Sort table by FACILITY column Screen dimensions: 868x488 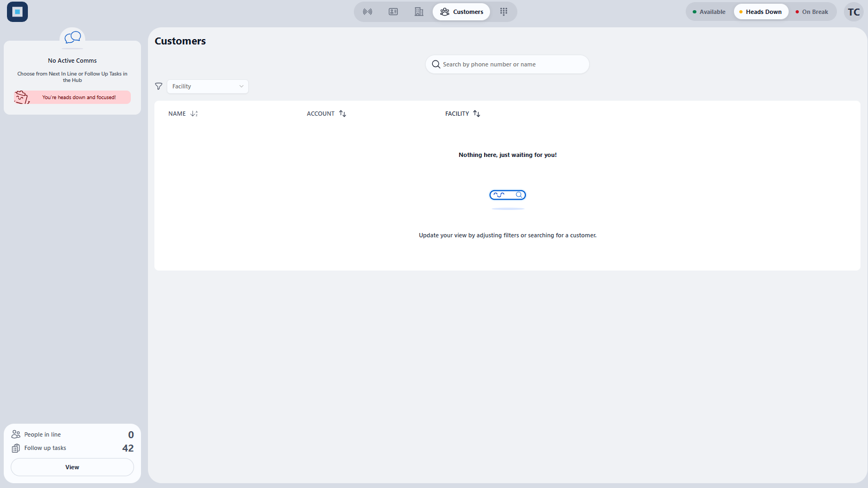pos(463,114)
